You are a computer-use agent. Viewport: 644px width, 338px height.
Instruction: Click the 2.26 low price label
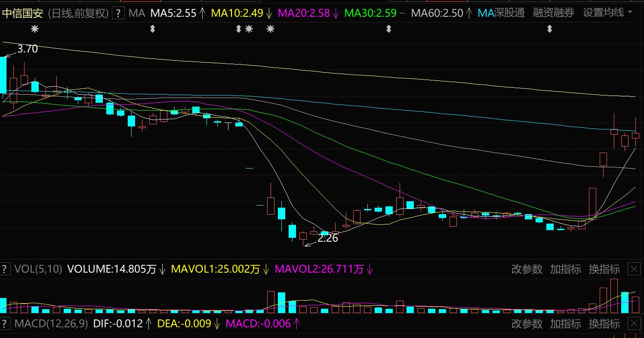click(328, 238)
